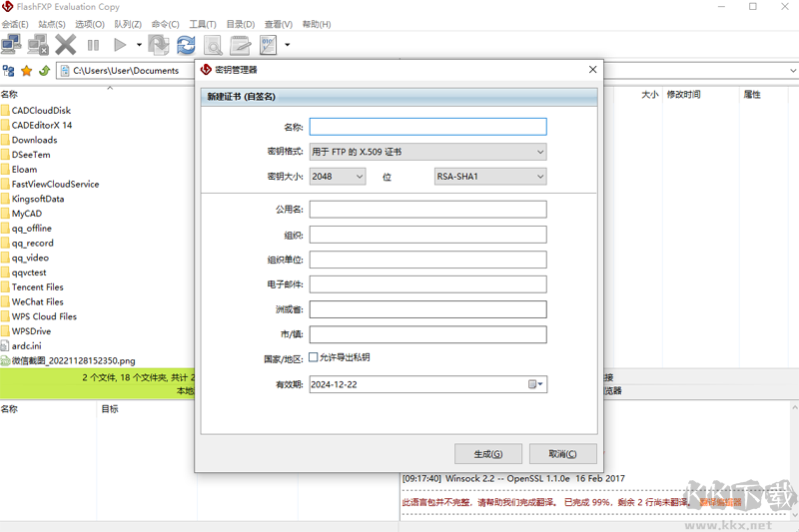Click the 电子邮件 input field
799x532 pixels.
[x=428, y=284]
